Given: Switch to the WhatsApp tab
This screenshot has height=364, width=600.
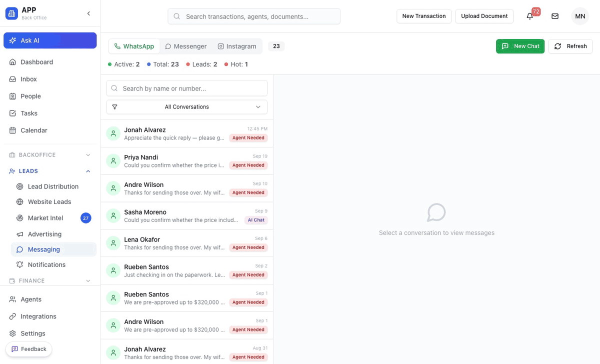Looking at the screenshot, I should (x=134, y=46).
